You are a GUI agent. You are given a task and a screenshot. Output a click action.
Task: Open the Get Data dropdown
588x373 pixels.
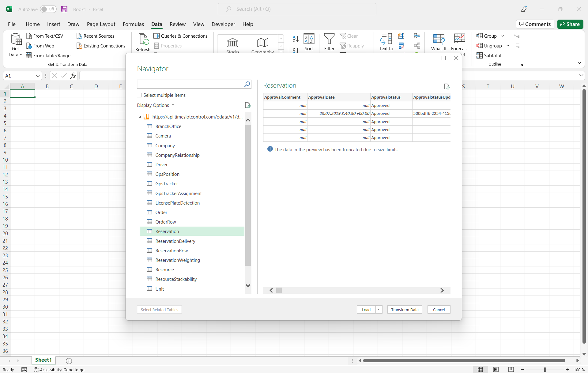tap(15, 45)
